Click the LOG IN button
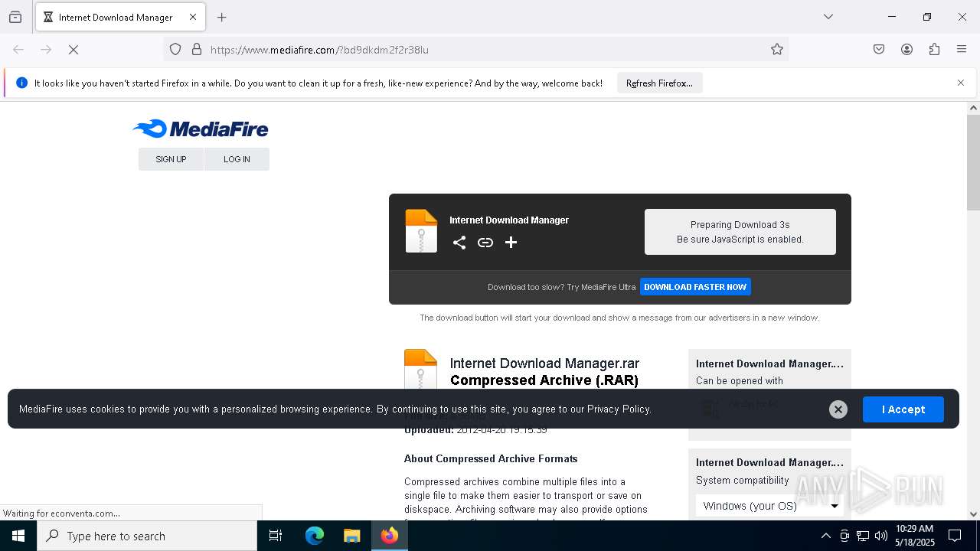 [237, 159]
